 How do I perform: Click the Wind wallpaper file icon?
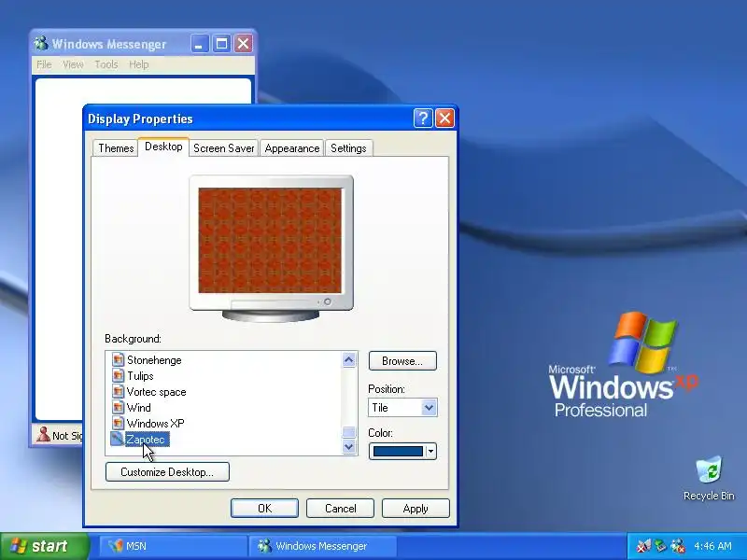pyautogui.click(x=118, y=408)
